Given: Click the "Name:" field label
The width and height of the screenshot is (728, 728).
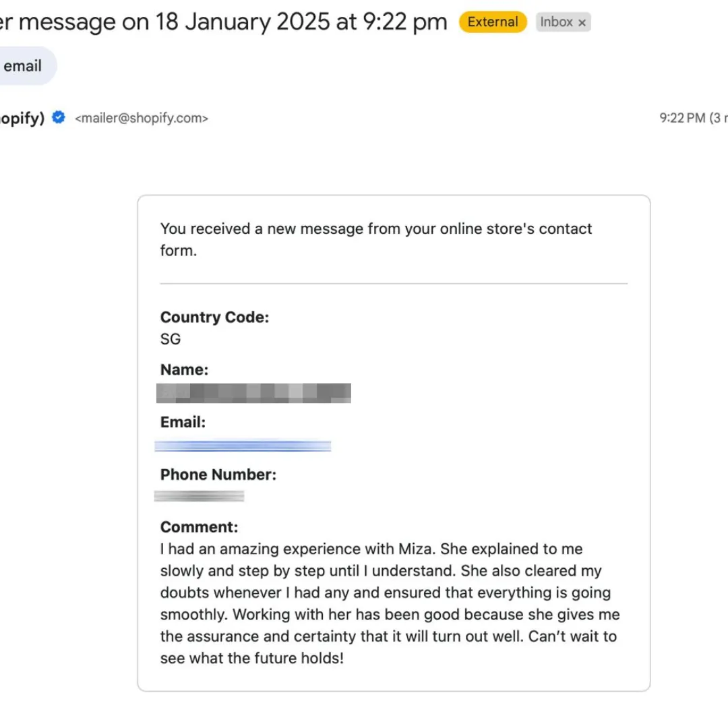Looking at the screenshot, I should click(x=184, y=369).
